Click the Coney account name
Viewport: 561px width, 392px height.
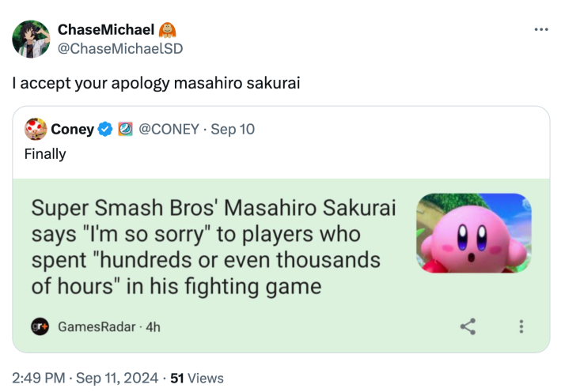(72, 129)
